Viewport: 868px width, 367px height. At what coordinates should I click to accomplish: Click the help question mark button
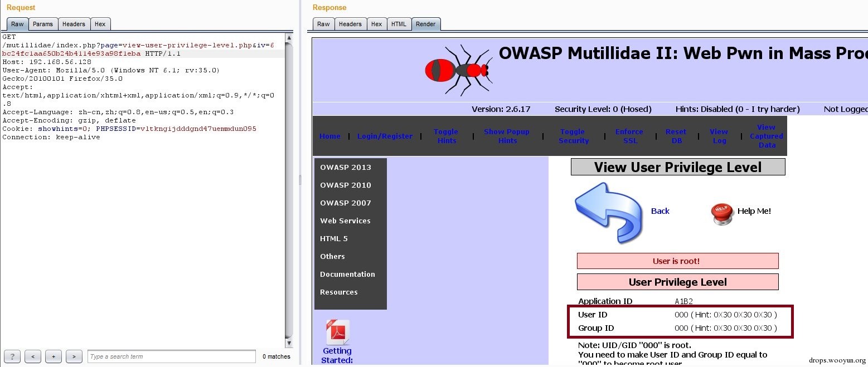pos(12,356)
